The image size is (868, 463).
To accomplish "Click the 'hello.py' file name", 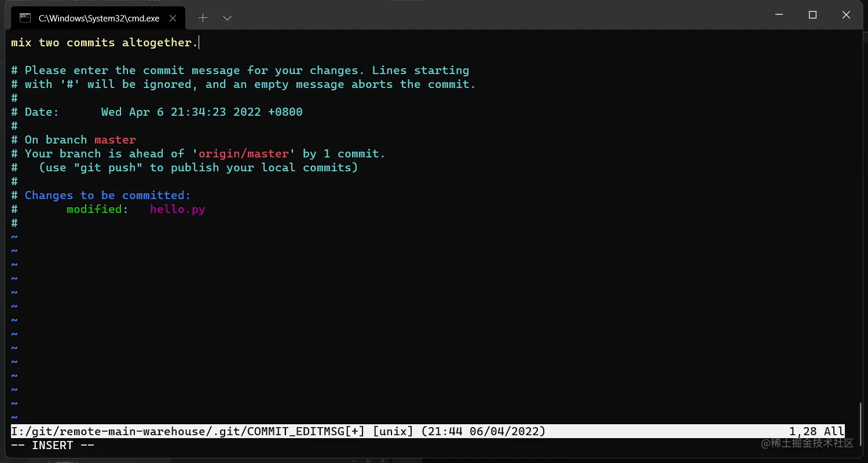I will (178, 209).
